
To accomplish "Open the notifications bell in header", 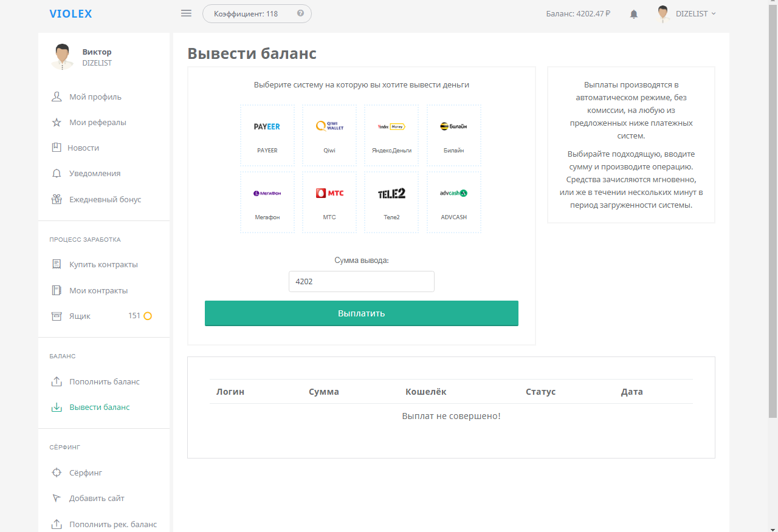I will [x=634, y=14].
